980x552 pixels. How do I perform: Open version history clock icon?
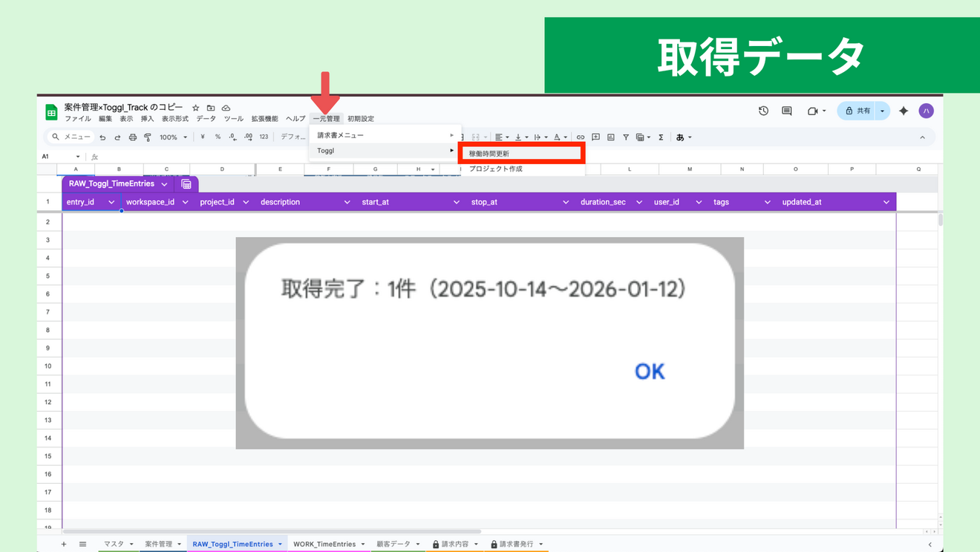tap(763, 111)
